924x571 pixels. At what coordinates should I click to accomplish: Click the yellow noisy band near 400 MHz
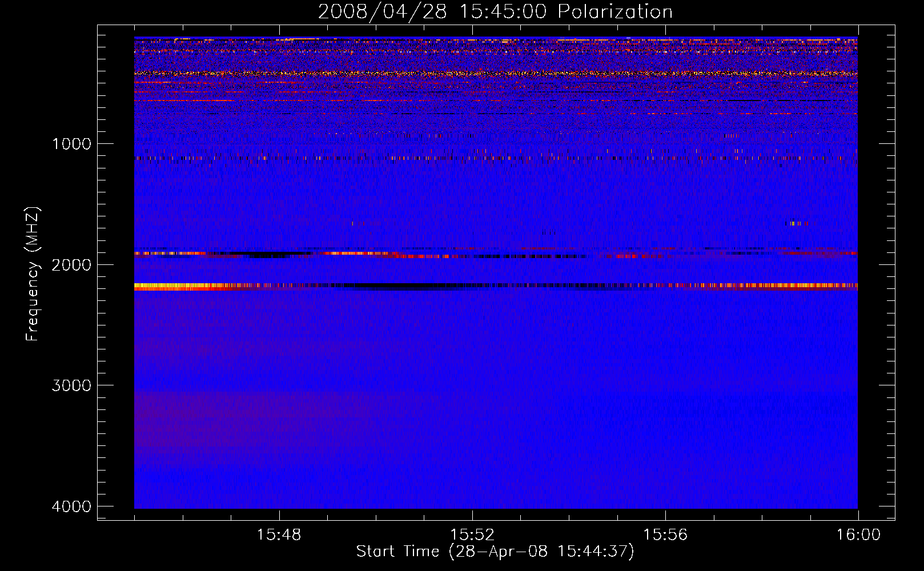[x=496, y=74]
